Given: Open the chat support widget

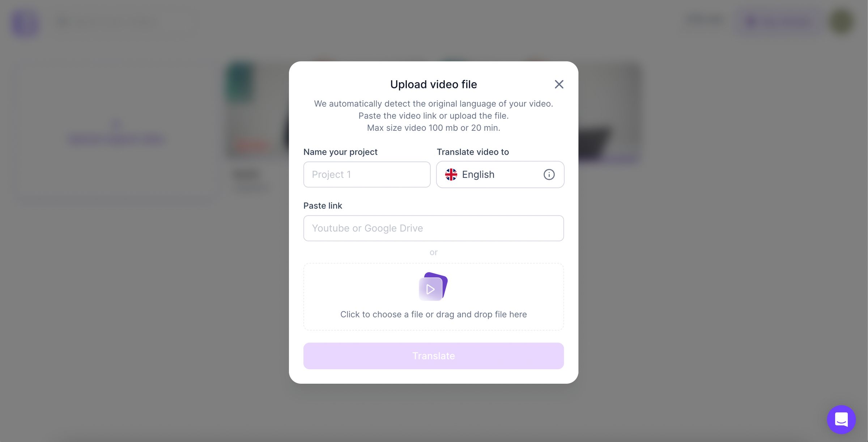Looking at the screenshot, I should click(841, 419).
